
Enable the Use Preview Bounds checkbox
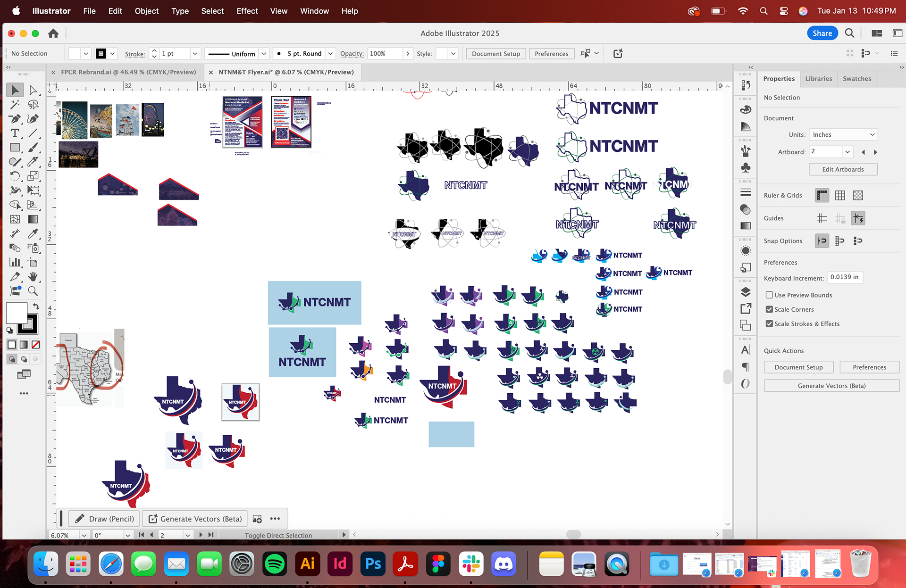coord(769,295)
